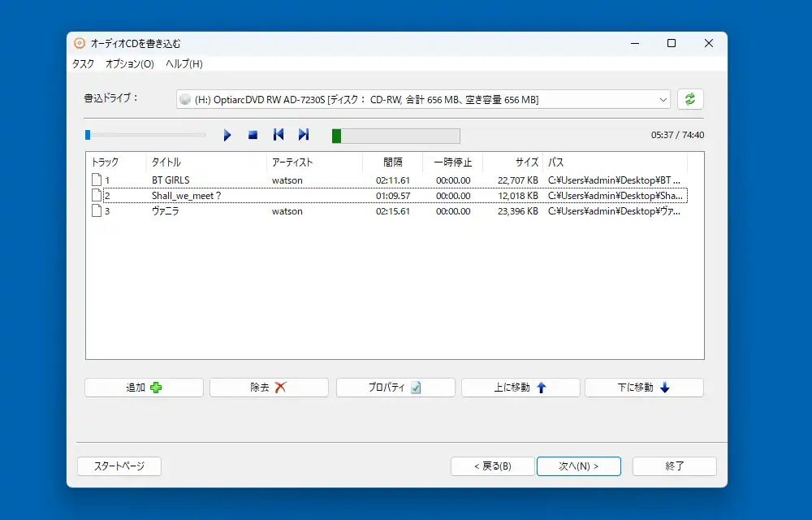Open the ヘルプ(H) menu
Image resolution: width=812 pixels, height=520 pixels.
(184, 64)
